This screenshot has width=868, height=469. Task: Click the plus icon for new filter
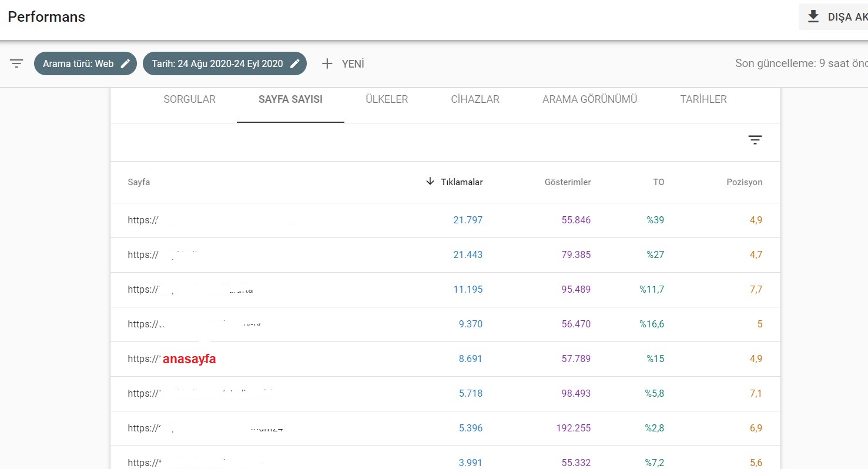point(327,63)
